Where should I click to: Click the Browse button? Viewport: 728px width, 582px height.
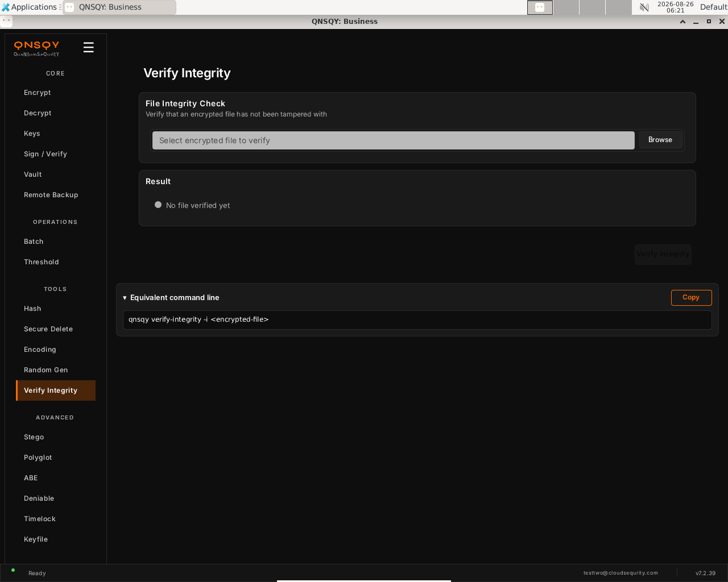[x=660, y=140]
